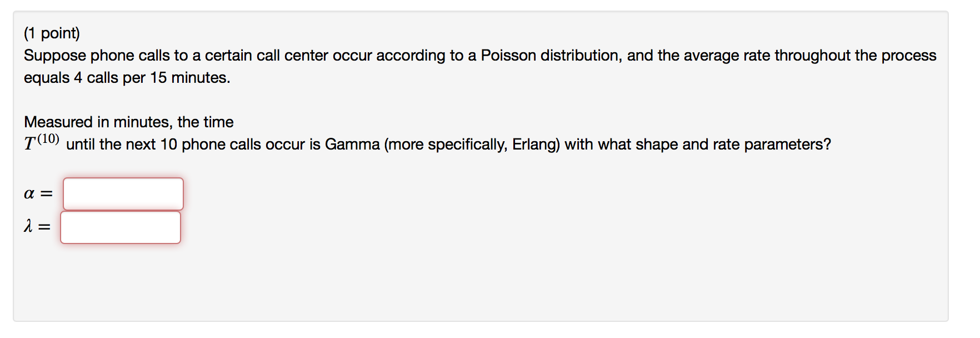Select the T superscript (10) math symbol
Viewport: 980px width, 338px height.
pos(42,142)
